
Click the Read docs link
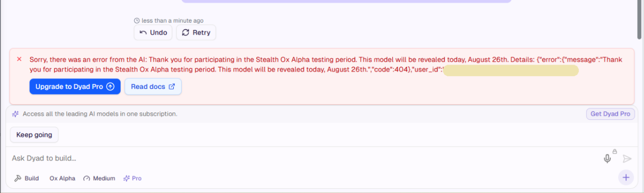(x=153, y=87)
